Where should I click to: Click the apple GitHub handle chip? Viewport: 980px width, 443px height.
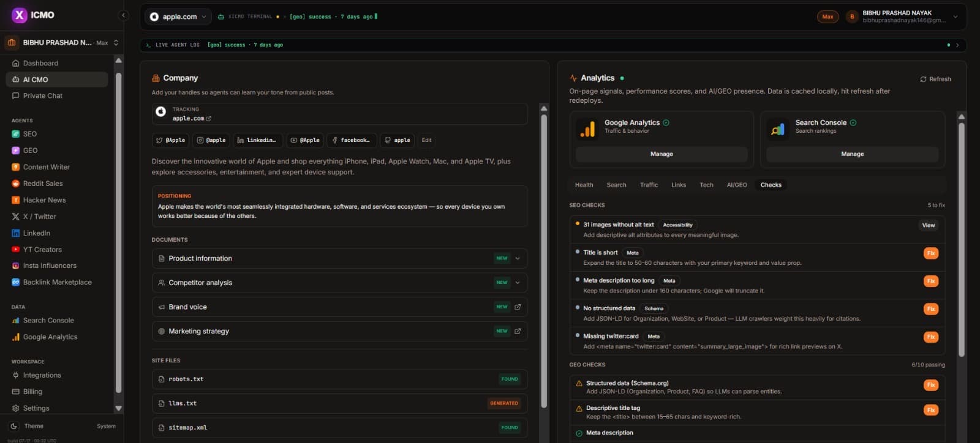tap(398, 140)
